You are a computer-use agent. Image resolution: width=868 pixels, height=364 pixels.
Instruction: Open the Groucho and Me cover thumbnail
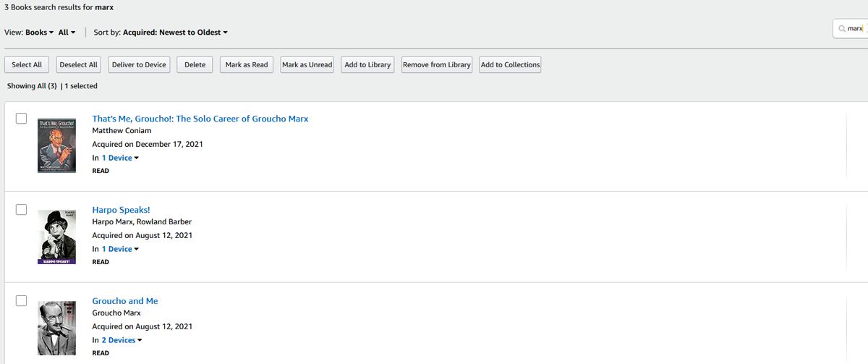pyautogui.click(x=56, y=327)
